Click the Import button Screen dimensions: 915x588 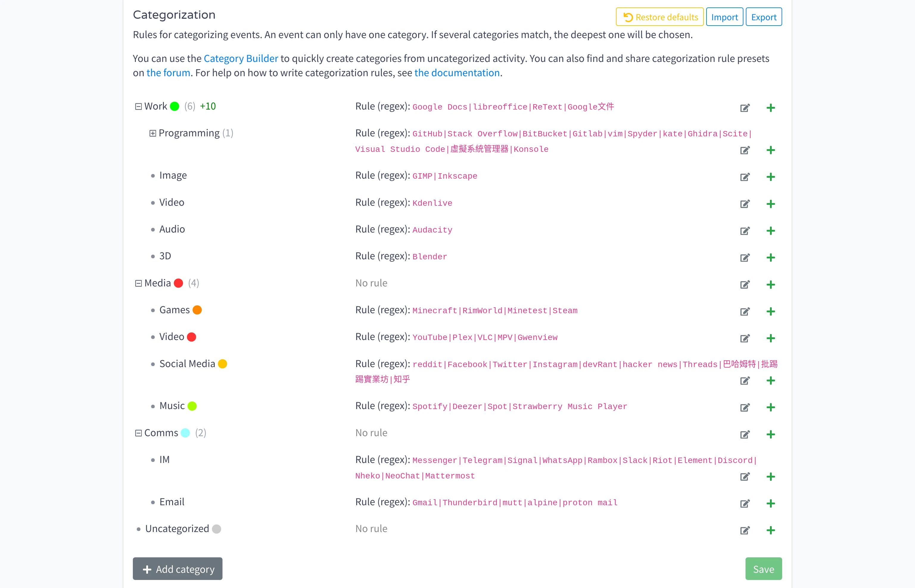click(724, 17)
